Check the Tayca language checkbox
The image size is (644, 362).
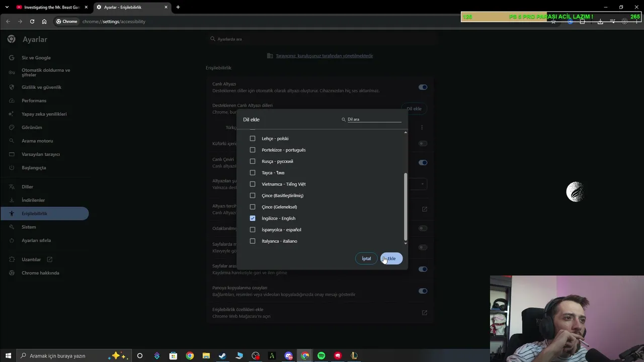click(x=253, y=173)
